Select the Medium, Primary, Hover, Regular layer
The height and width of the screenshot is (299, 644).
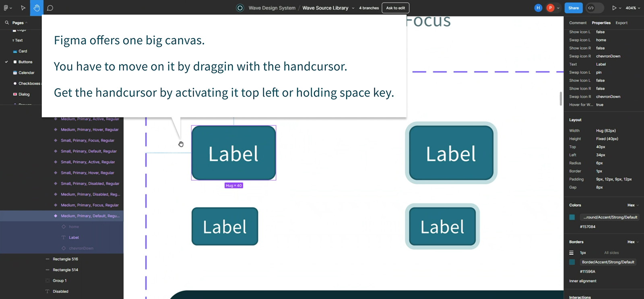tap(90, 130)
